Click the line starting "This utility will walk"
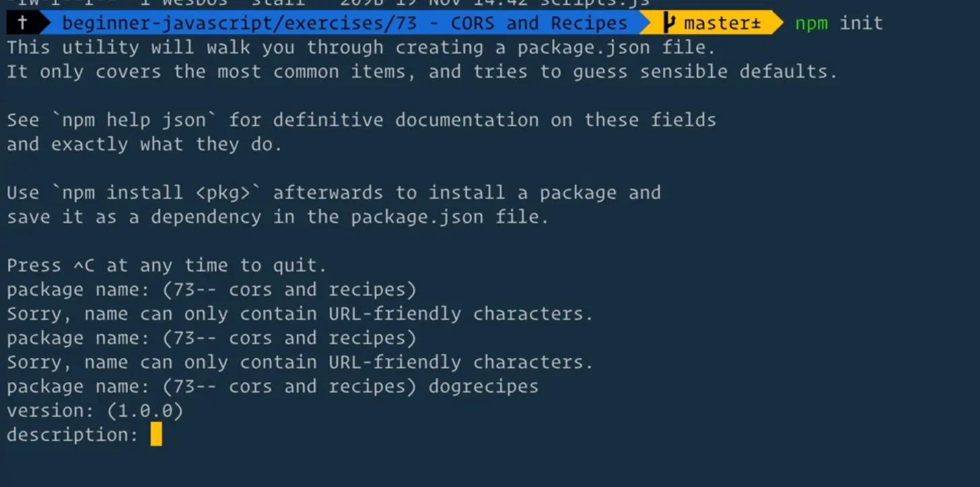This screenshot has height=487, width=980. coord(361,48)
